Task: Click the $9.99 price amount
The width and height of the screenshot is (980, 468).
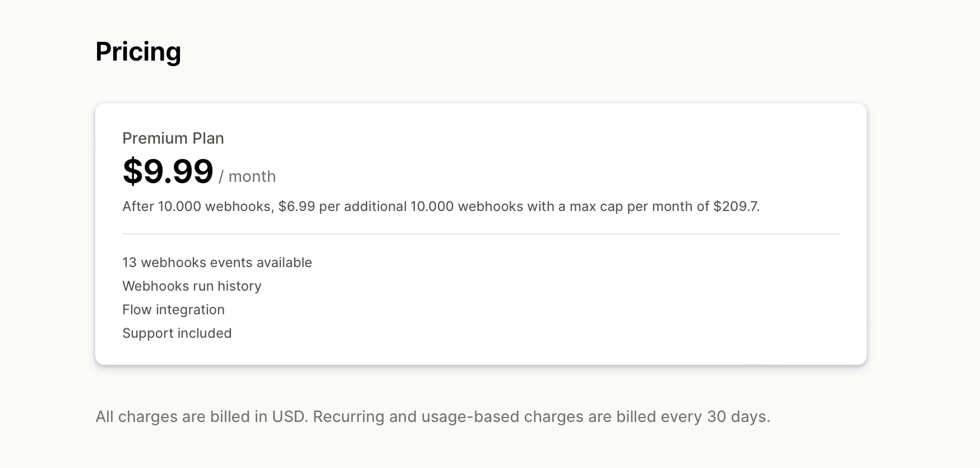Action: pos(168,171)
